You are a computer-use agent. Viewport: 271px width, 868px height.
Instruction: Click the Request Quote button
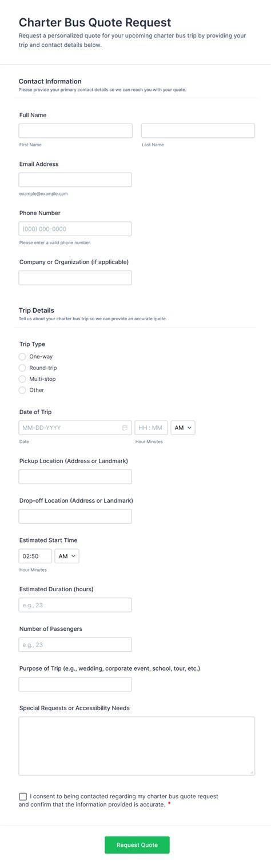137,845
